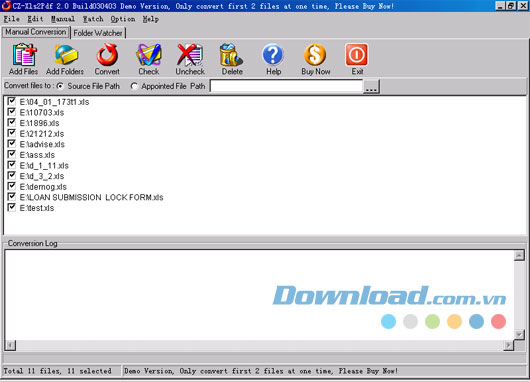This screenshot has width=530, height=382.
Task: Select the file name E:\demog.xls
Action: click(43, 187)
